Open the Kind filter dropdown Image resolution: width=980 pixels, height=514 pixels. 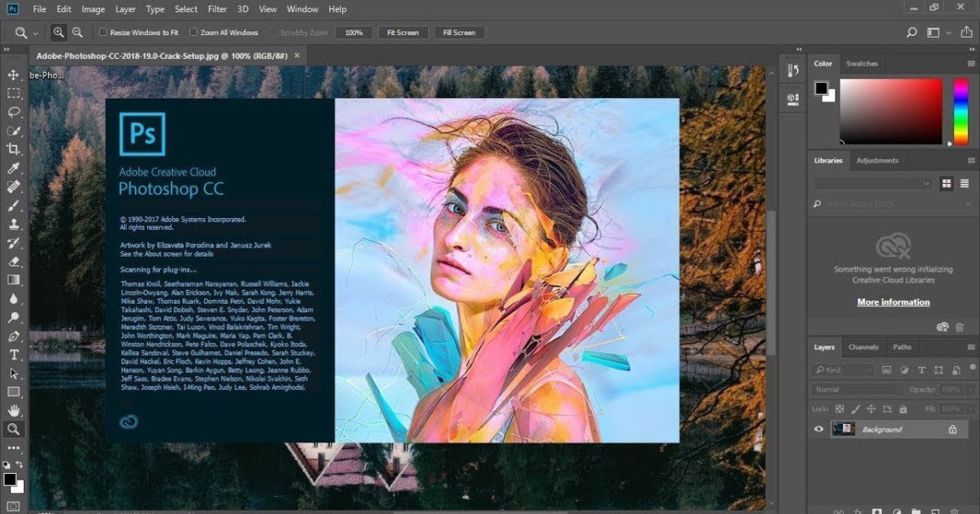tap(842, 369)
